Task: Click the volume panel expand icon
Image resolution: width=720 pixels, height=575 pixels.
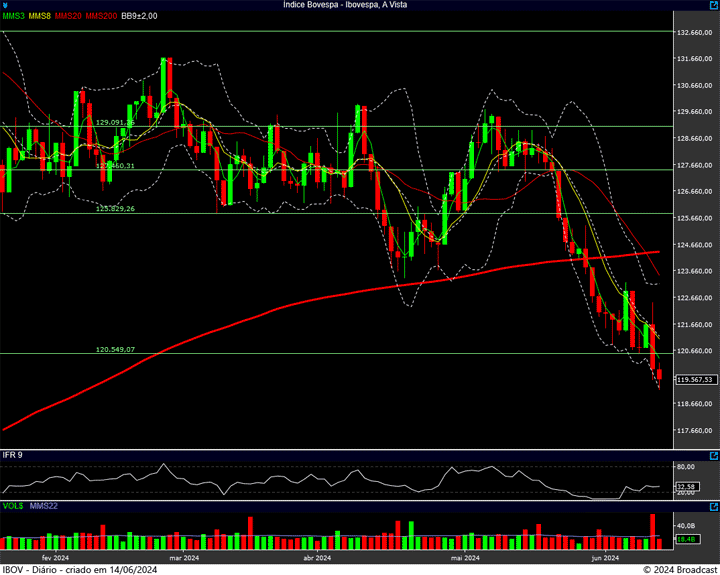Action: click(712, 506)
